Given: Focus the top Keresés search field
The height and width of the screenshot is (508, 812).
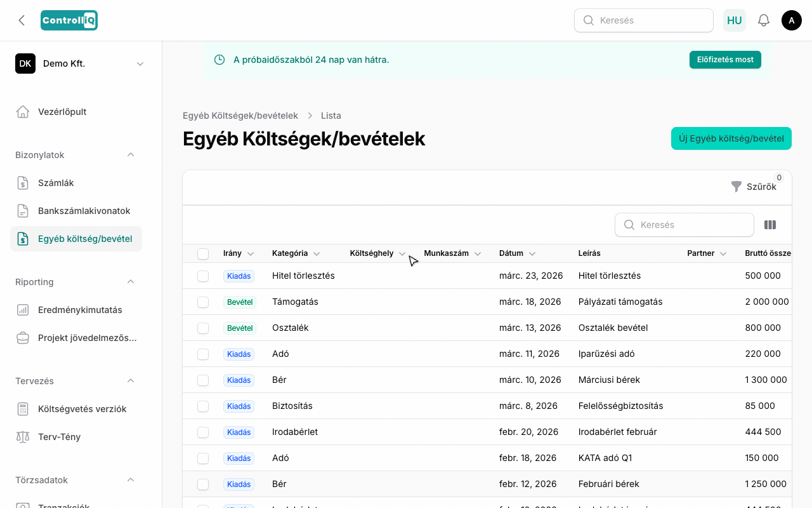Looking at the screenshot, I should coord(644,20).
